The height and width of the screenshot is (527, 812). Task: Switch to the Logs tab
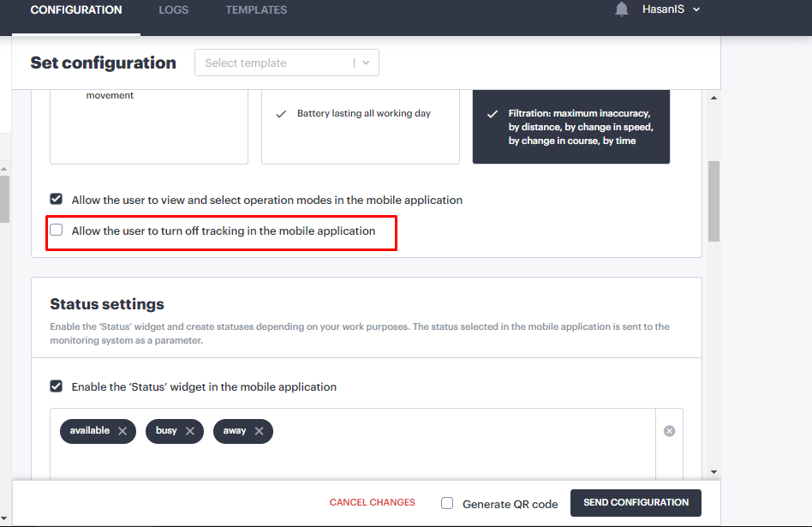pos(173,10)
